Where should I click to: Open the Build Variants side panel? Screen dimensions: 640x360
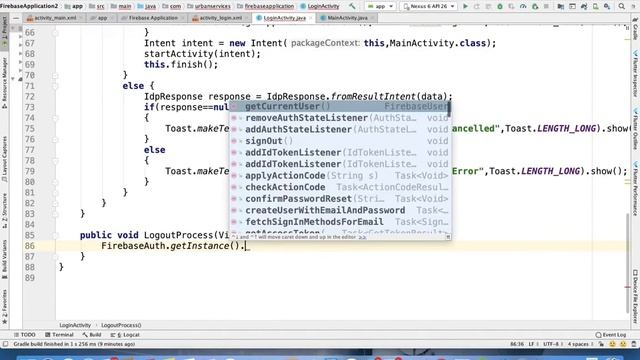[4, 259]
